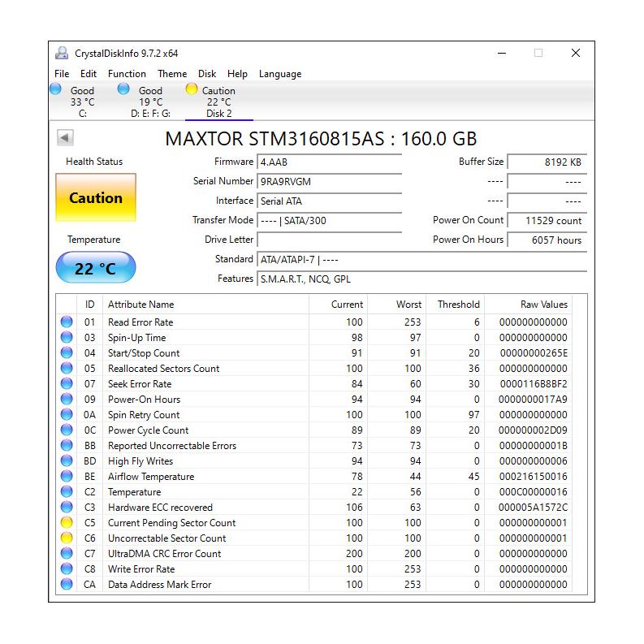644x644 pixels.
Task: Click the blue status icon for Data Address Mark Error
Action: pyautogui.click(x=67, y=585)
